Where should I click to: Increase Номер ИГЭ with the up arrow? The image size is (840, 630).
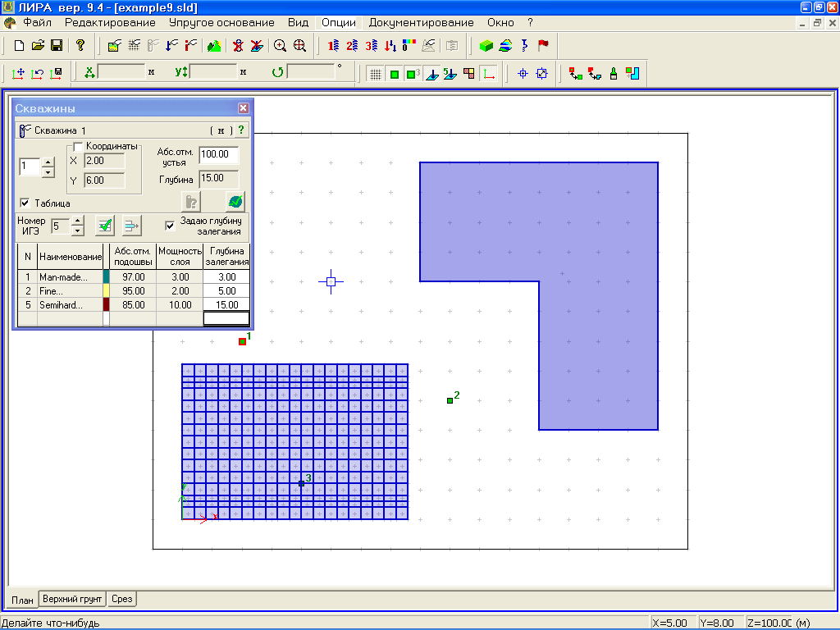point(78,221)
